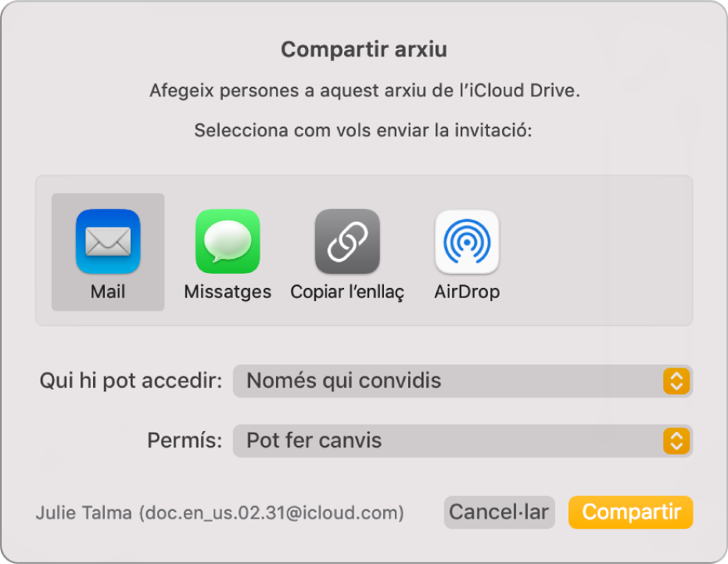This screenshot has width=728, height=564.
Task: Click the Julie Talma account email text
Action: [x=220, y=513]
